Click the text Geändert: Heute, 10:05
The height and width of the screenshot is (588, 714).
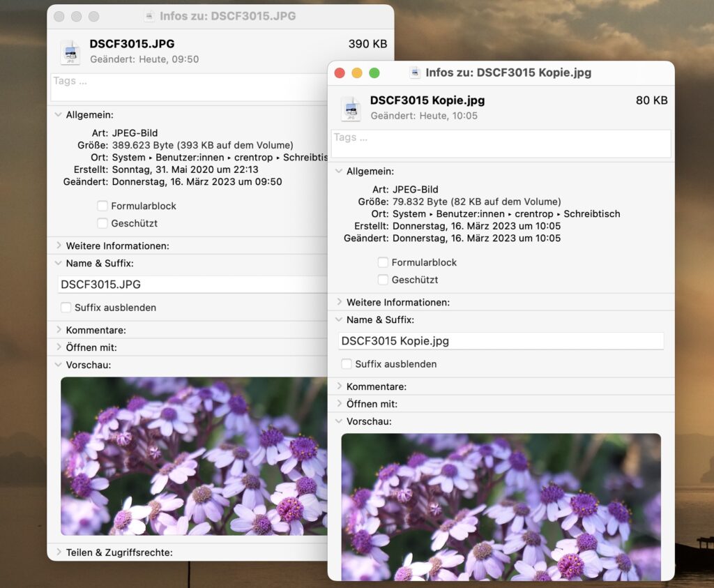click(x=424, y=116)
